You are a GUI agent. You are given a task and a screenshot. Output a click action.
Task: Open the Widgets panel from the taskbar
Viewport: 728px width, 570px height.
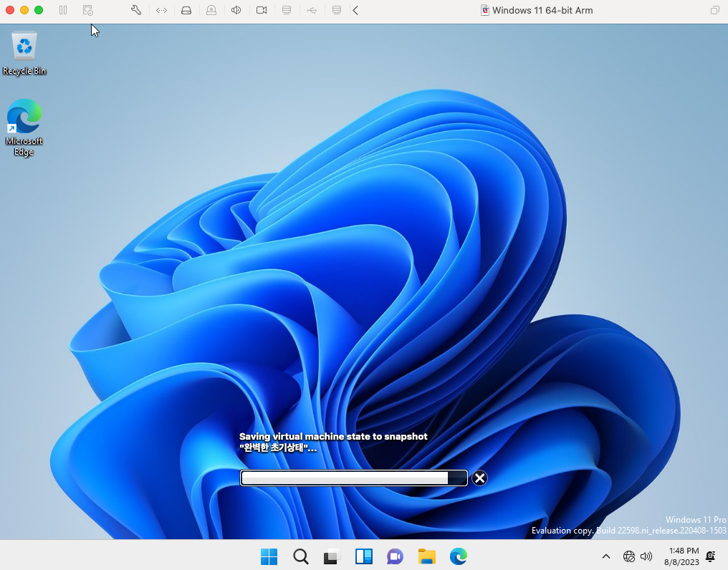tap(363, 556)
